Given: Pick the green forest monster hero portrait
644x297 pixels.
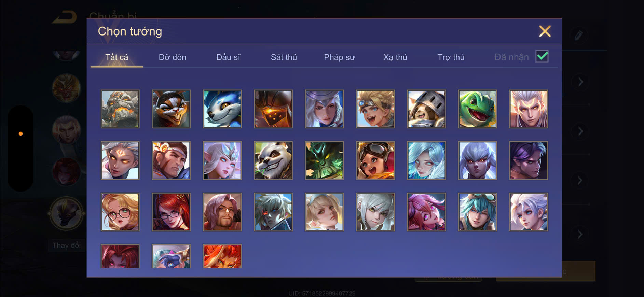Looking at the screenshot, I should (x=325, y=160).
